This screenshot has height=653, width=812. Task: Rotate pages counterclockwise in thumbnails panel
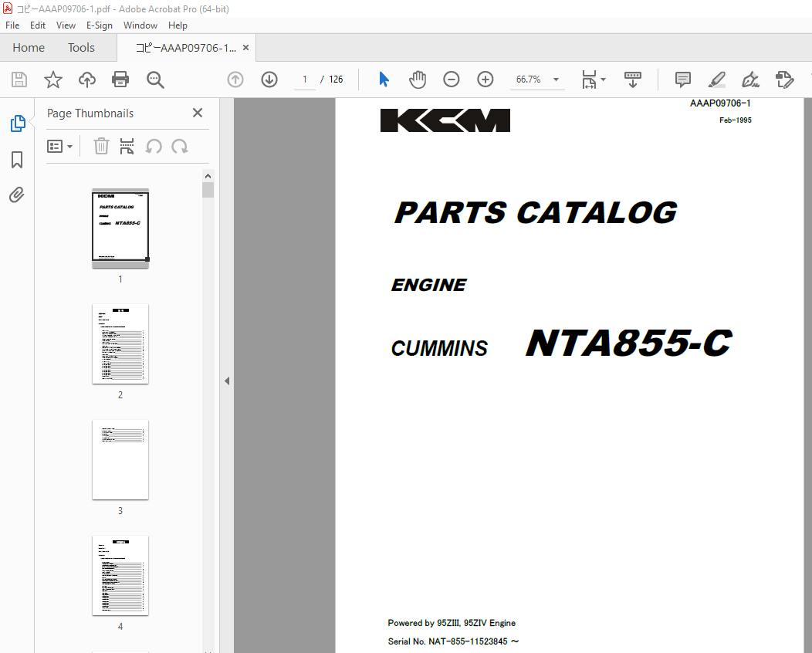(x=152, y=146)
